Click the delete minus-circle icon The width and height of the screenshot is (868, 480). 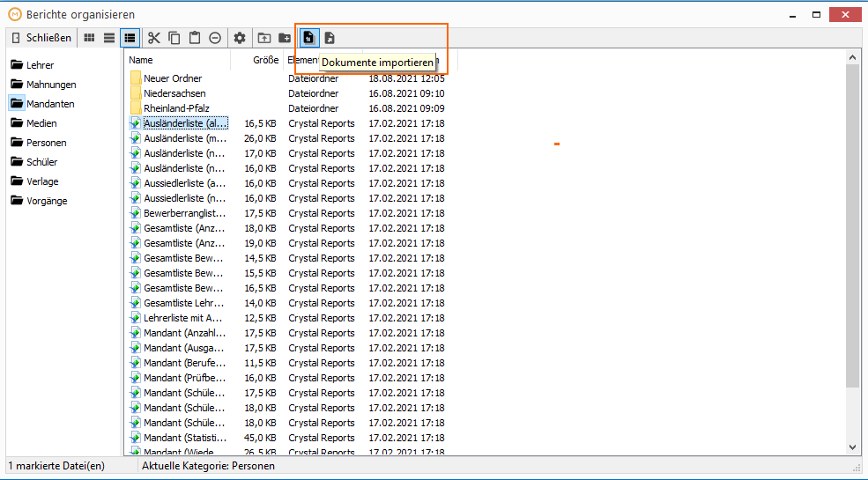pos(215,38)
